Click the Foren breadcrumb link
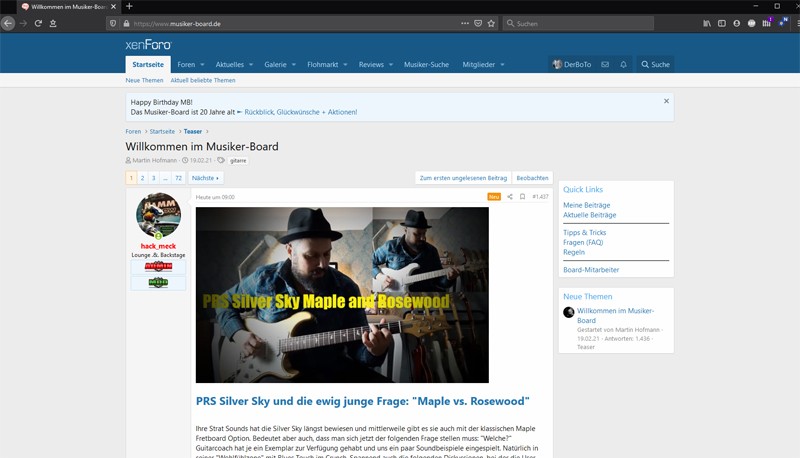The height and width of the screenshot is (458, 800). [x=133, y=132]
